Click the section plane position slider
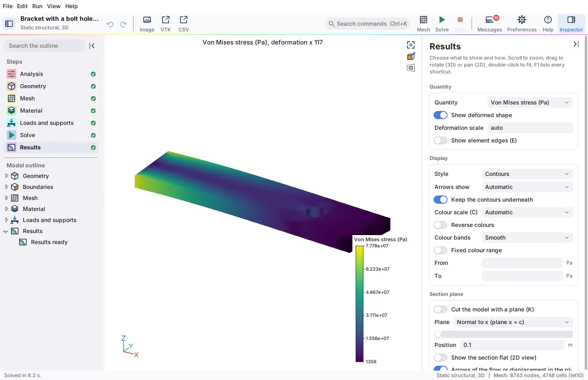Image resolution: width=588 pixels, height=380 pixels. (503, 334)
